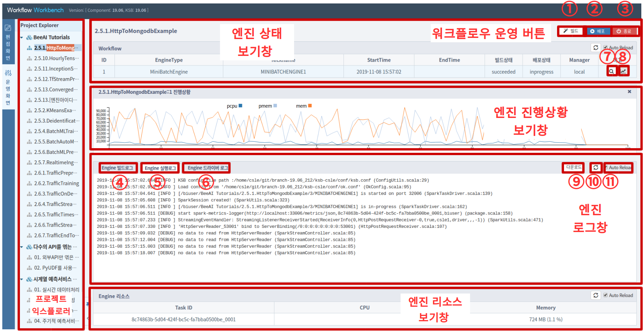Switch to the Engine 빌드로그 tab
The width and height of the screenshot is (644, 332).
117,168
